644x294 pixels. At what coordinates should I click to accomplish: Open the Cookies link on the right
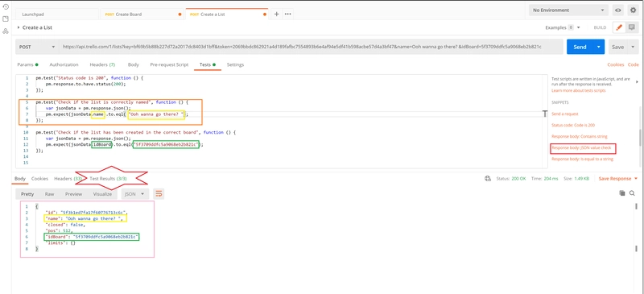pyautogui.click(x=616, y=64)
